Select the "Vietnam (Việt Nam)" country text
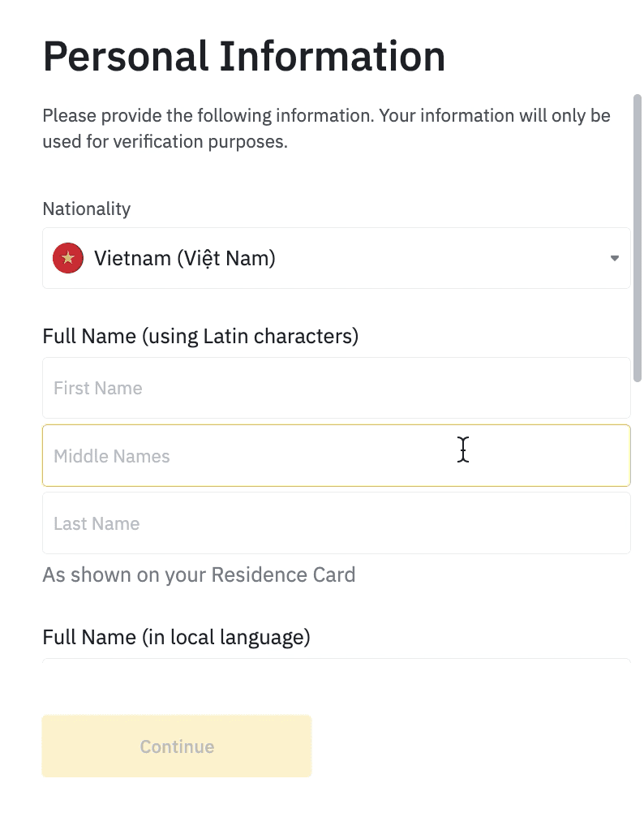 click(x=185, y=259)
